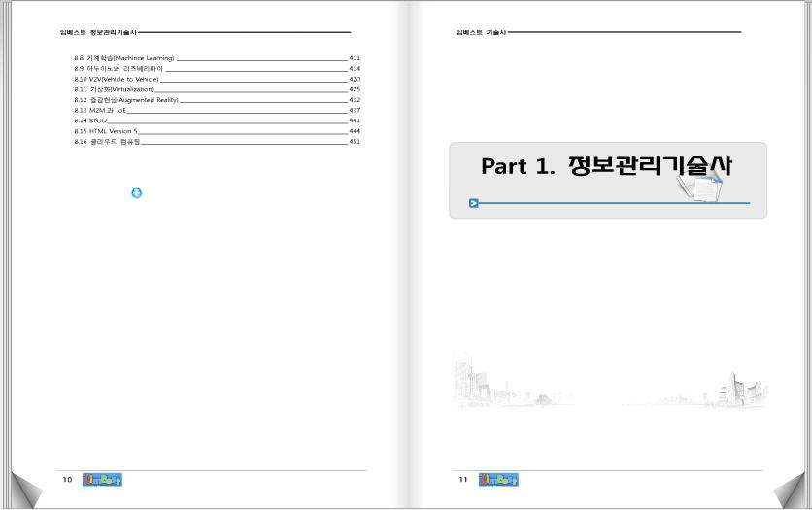Click page number 437 in contents
The width and height of the screenshot is (812, 510).
click(355, 111)
